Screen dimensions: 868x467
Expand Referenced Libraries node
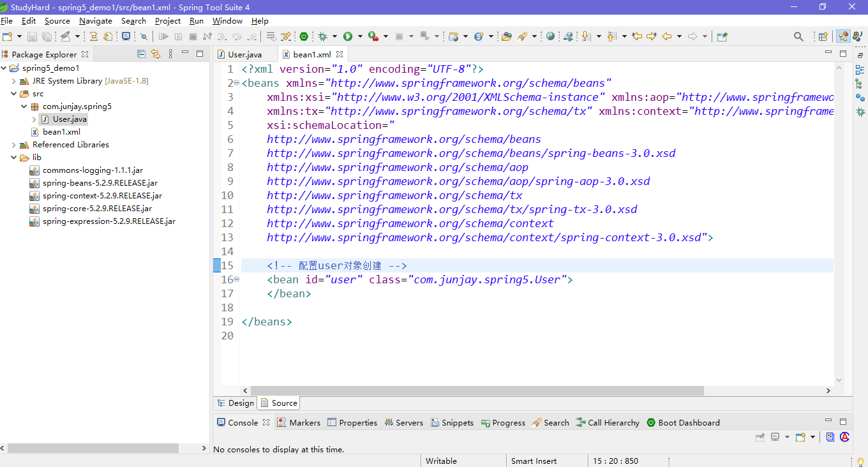tap(14, 145)
